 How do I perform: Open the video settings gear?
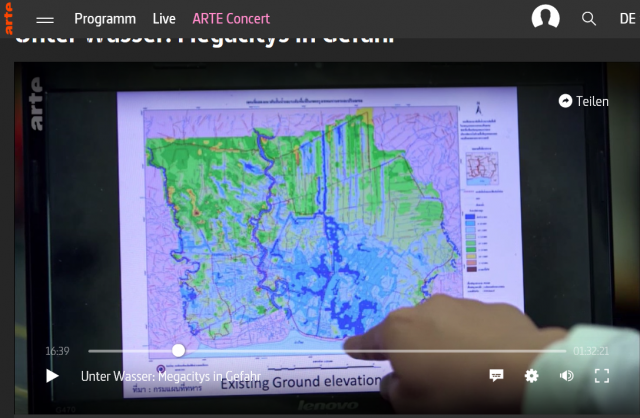(x=531, y=376)
